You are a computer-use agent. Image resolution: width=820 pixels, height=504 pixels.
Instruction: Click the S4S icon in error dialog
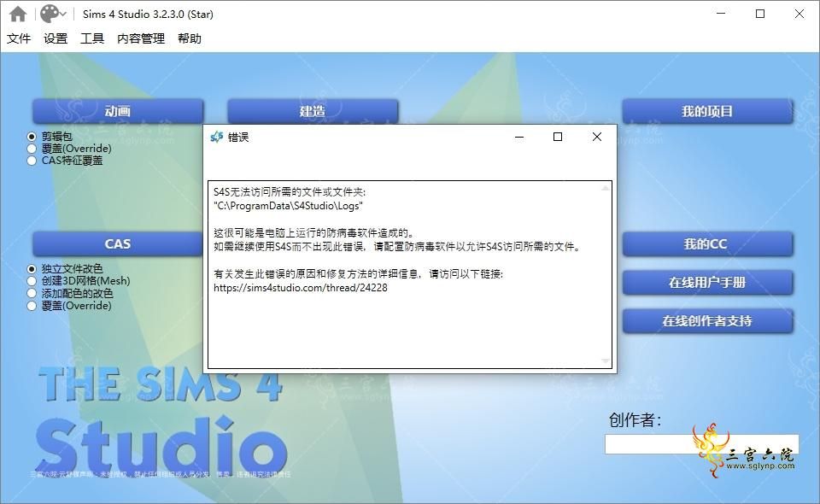(216, 137)
